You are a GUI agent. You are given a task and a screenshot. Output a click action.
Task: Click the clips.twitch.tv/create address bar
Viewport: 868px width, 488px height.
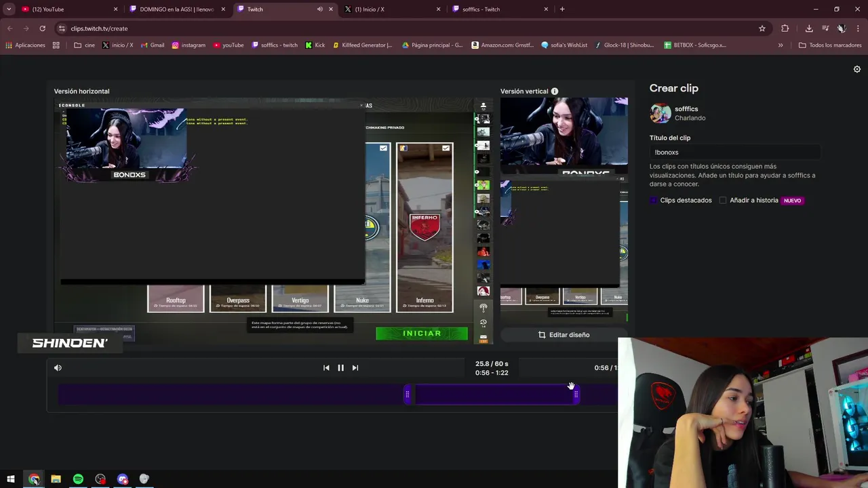tap(407, 28)
